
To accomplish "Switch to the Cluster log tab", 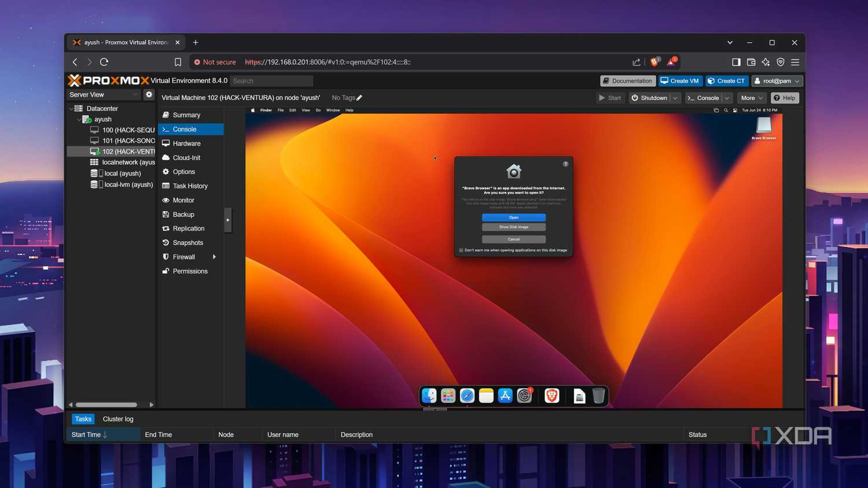I will point(118,419).
